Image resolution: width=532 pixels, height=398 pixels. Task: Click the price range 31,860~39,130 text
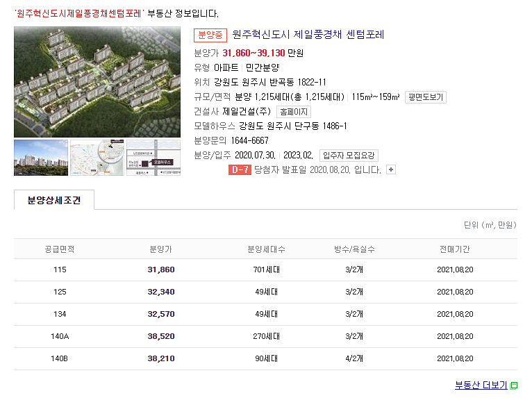pos(253,53)
